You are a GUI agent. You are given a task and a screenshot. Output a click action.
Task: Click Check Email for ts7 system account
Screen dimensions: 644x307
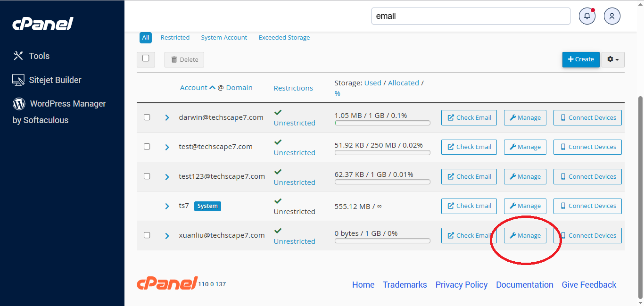point(469,206)
